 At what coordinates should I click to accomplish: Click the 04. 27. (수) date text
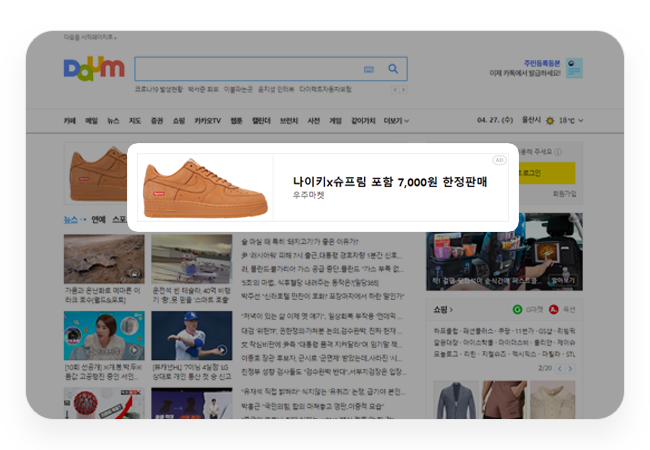[x=495, y=120]
